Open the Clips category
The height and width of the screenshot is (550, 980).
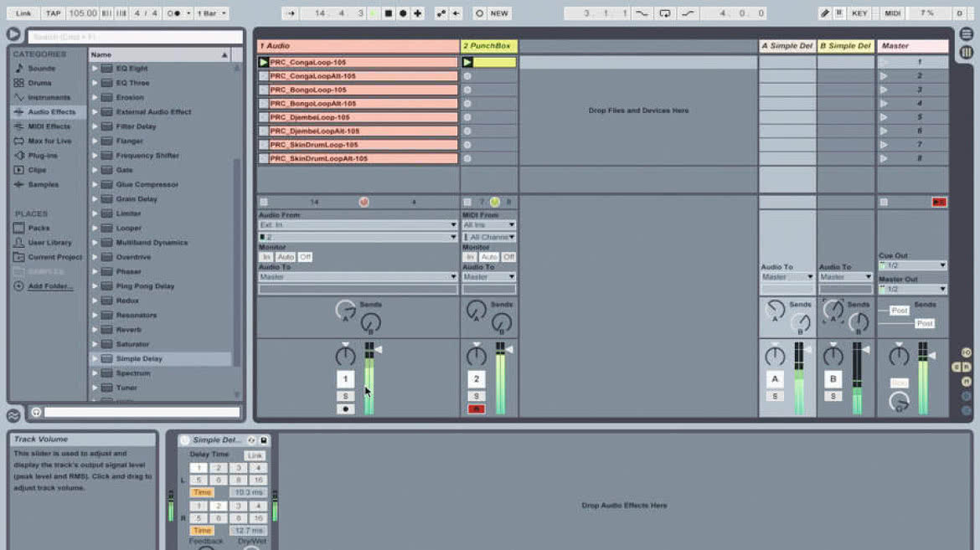37,170
